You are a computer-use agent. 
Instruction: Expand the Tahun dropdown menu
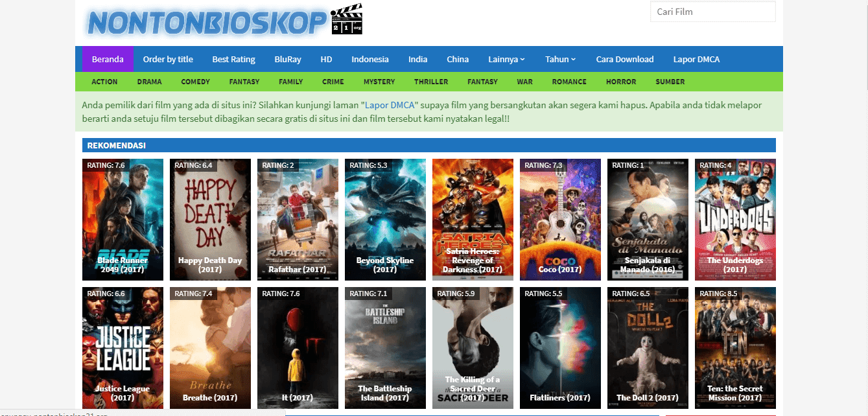click(x=561, y=59)
